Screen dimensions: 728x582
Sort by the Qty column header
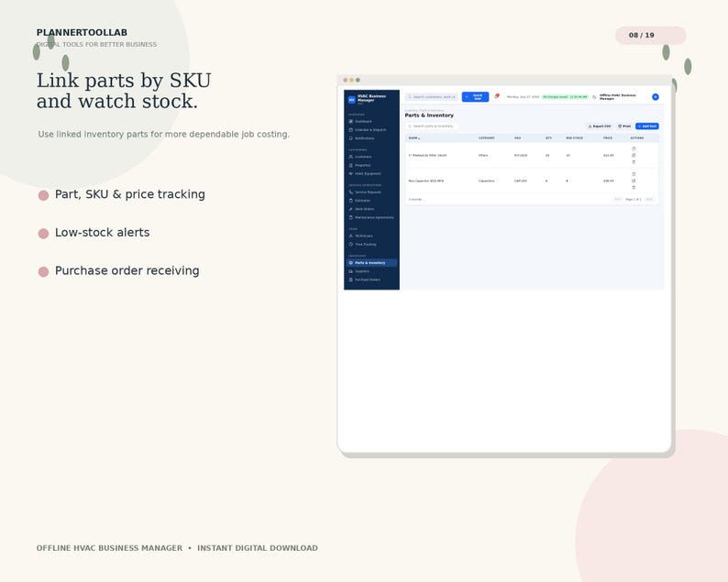click(x=548, y=138)
